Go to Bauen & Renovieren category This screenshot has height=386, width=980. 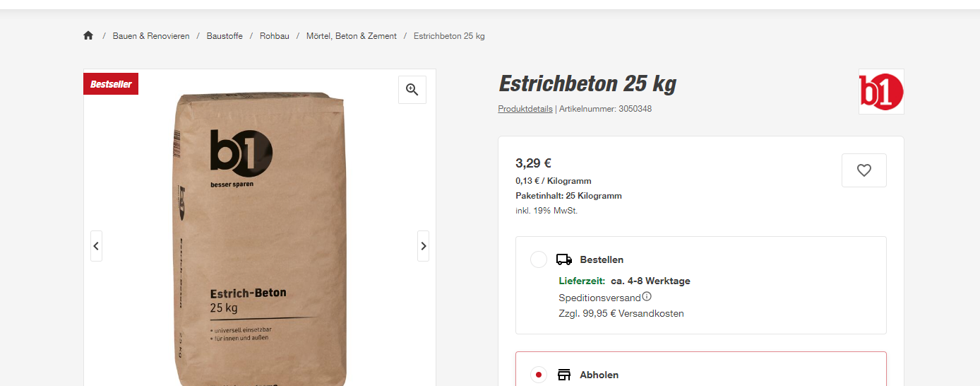coord(151,36)
